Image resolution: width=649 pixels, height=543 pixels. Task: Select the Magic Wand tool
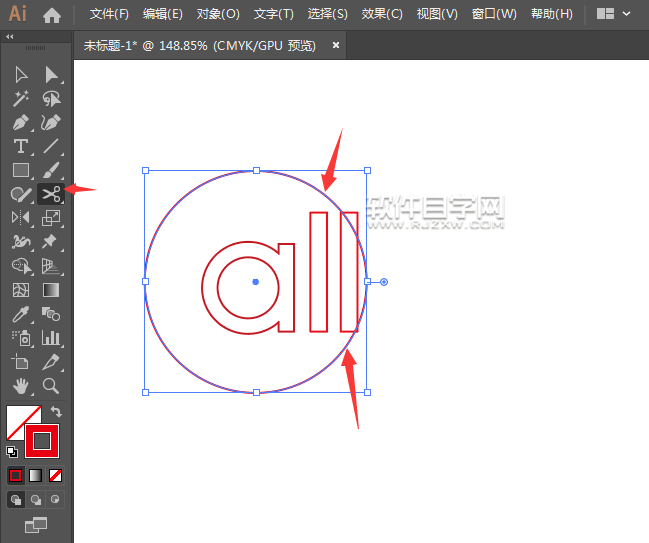coord(21,99)
